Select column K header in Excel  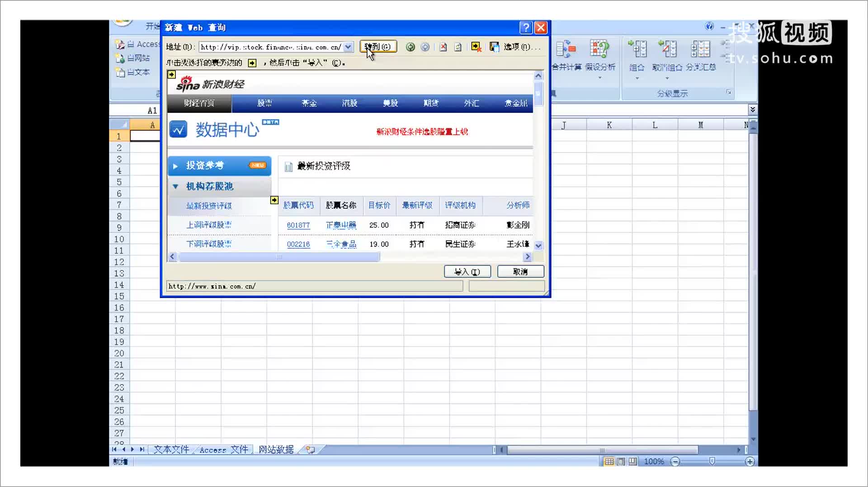(x=609, y=125)
